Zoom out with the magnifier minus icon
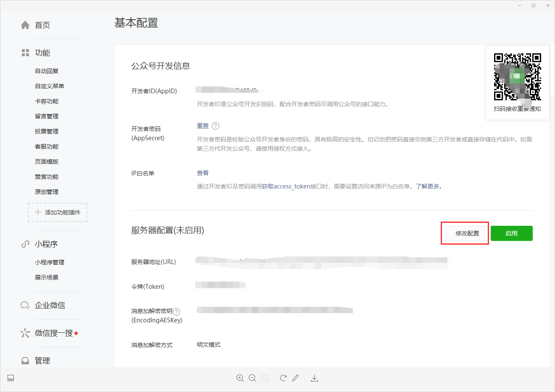This screenshot has height=392, width=555. pos(252,378)
